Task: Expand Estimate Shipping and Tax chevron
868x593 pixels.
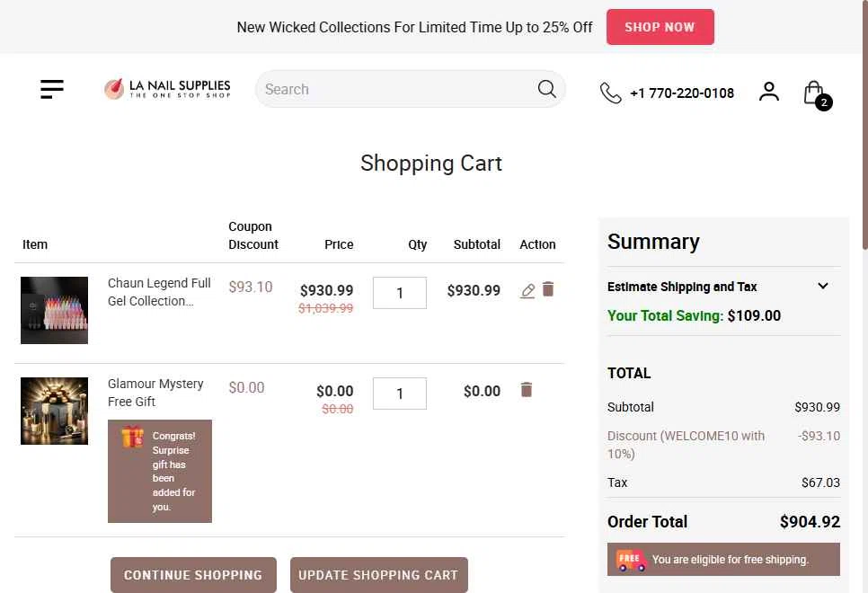Action: click(x=823, y=287)
